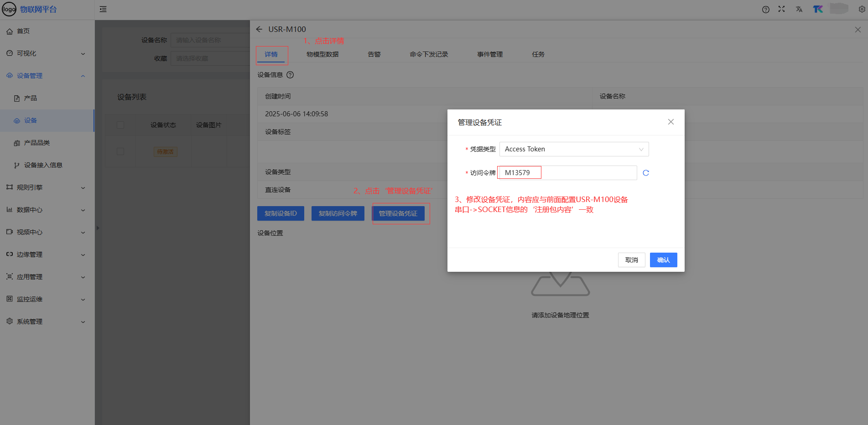Open the language translation icon
The width and height of the screenshot is (868, 425).
(x=799, y=9)
